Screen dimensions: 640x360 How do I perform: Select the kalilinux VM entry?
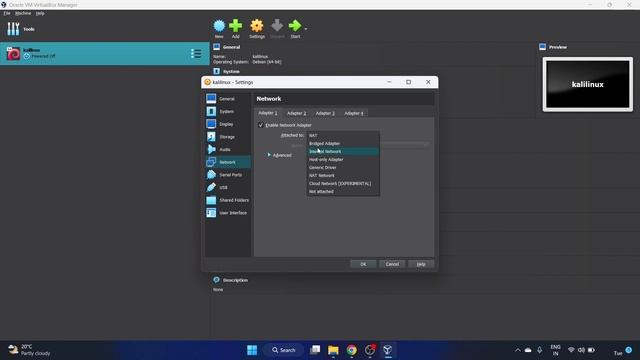(x=104, y=53)
